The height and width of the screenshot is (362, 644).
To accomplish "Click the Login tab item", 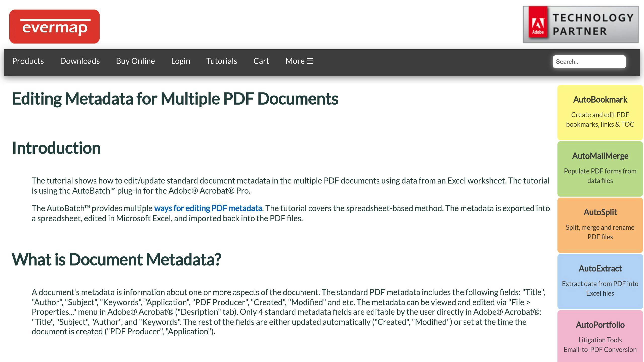I will coord(180,61).
